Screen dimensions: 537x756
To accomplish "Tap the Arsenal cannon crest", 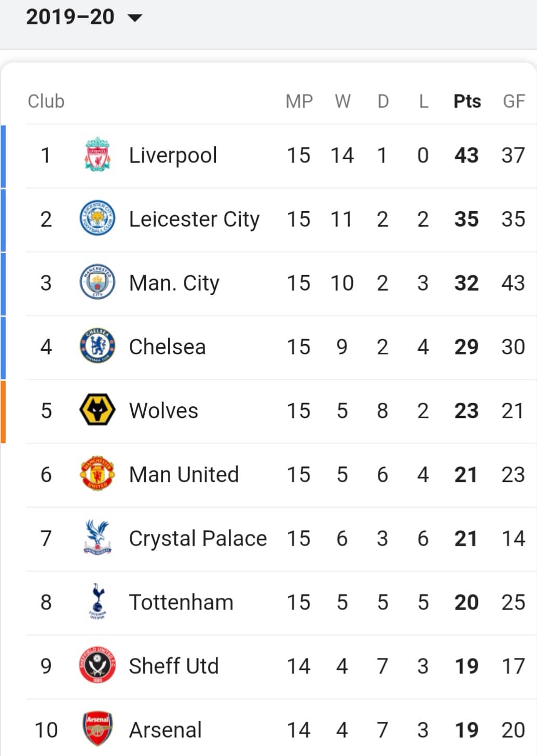I will click(98, 729).
